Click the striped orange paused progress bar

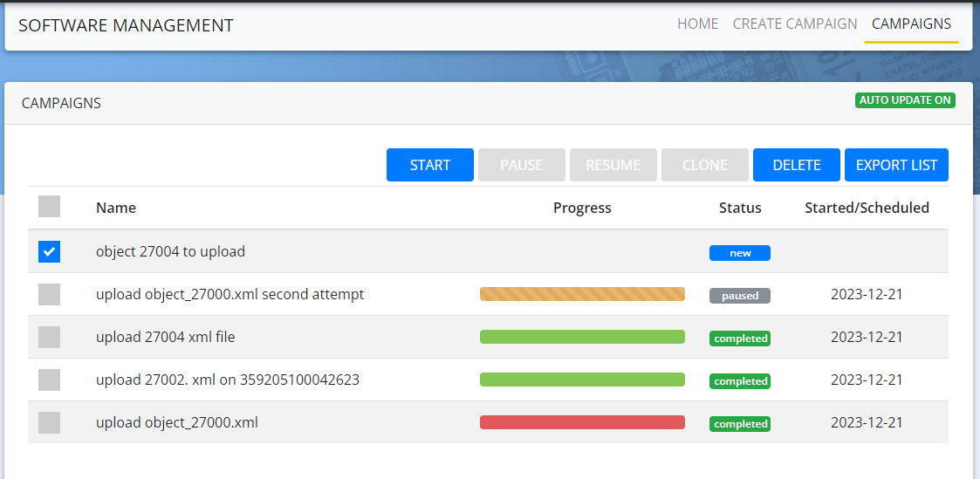pos(582,295)
